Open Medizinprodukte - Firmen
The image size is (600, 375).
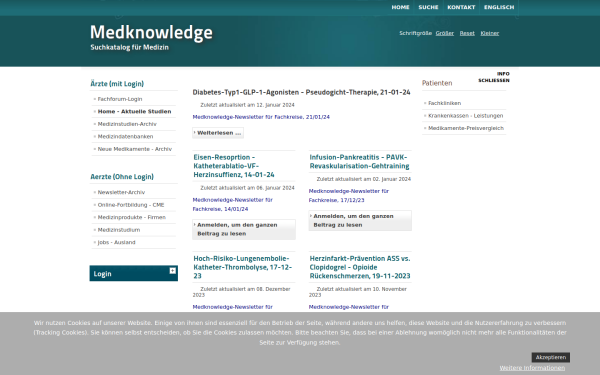[x=132, y=217]
